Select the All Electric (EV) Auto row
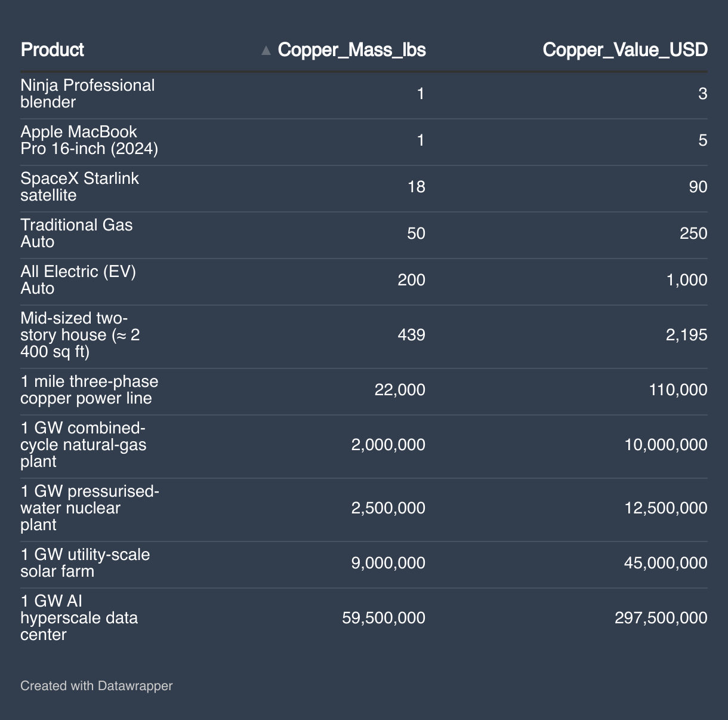The width and height of the screenshot is (728, 720). click(x=364, y=281)
